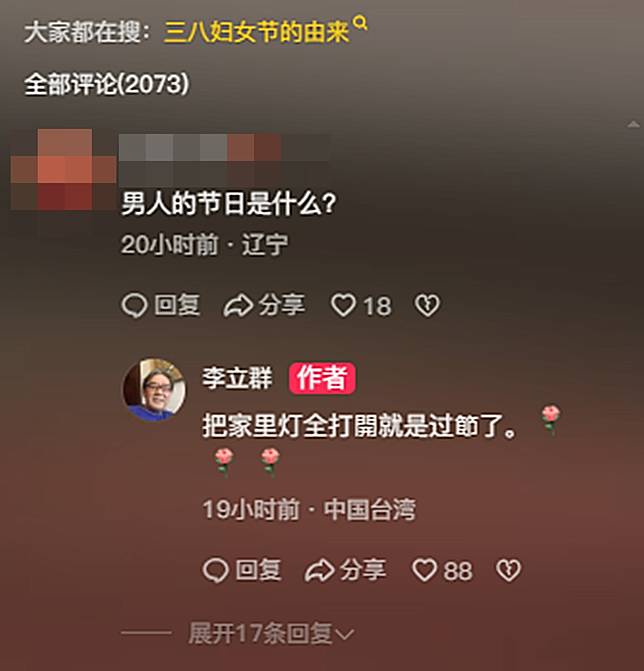Select the 全部评论(2073) header
Viewport: 644px width, 671px height.
pyautogui.click(x=107, y=83)
